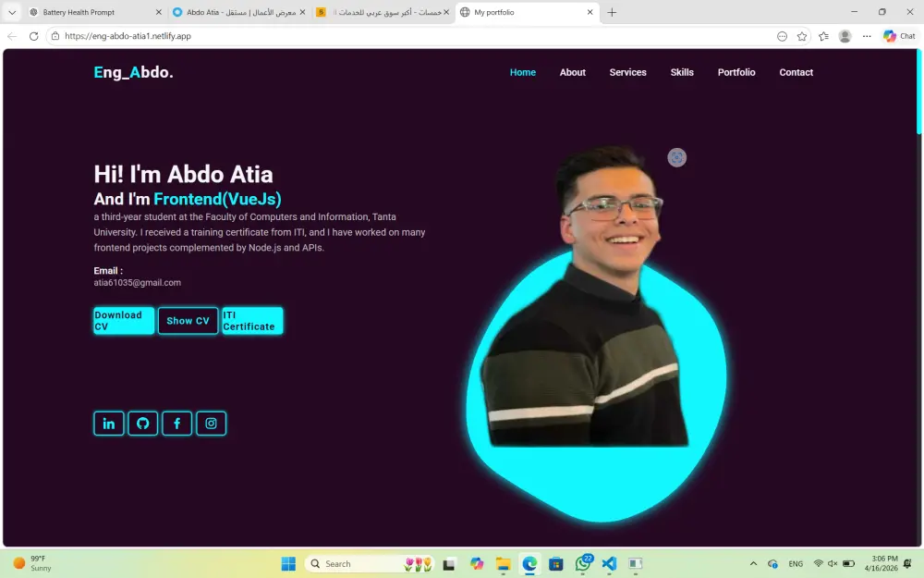Switch to the Abdo Atia مستقل tab
Screen dimensions: 924x578
tap(238, 12)
